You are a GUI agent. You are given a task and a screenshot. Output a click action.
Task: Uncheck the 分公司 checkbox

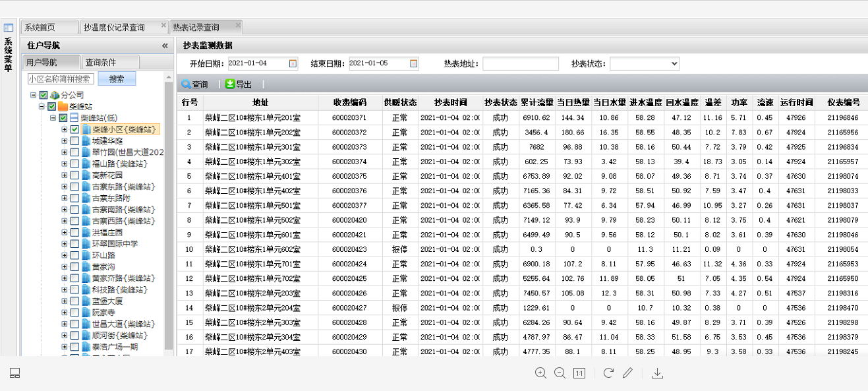click(x=43, y=95)
